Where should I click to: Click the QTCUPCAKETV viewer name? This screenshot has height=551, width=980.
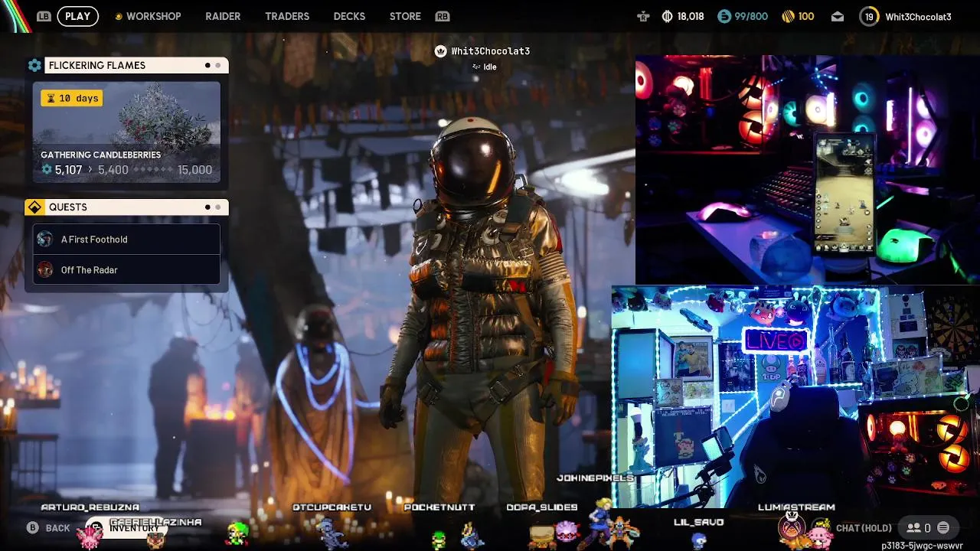point(332,507)
